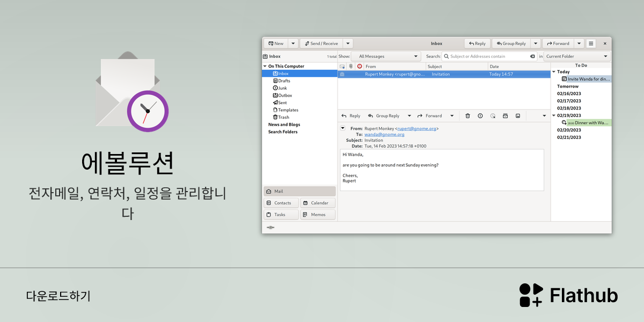This screenshot has width=644, height=322.
Task: Open the Sent folder
Action: [x=280, y=103]
